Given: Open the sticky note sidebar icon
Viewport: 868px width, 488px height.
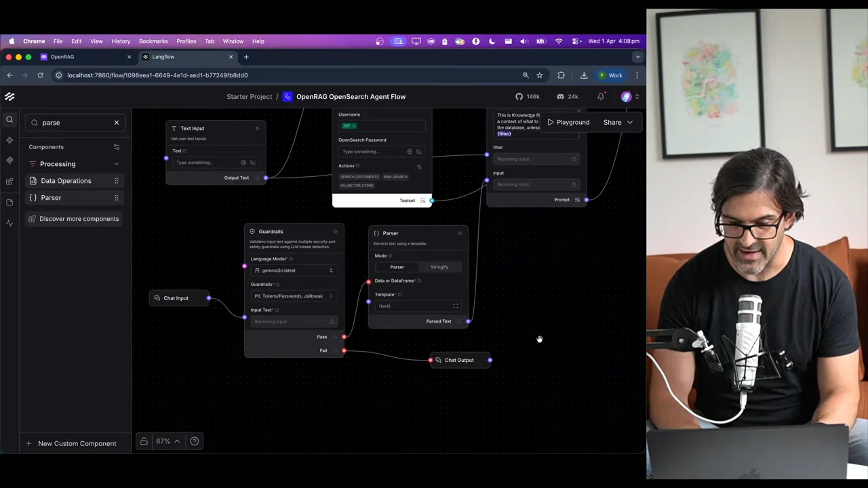Looking at the screenshot, I should click(9, 202).
